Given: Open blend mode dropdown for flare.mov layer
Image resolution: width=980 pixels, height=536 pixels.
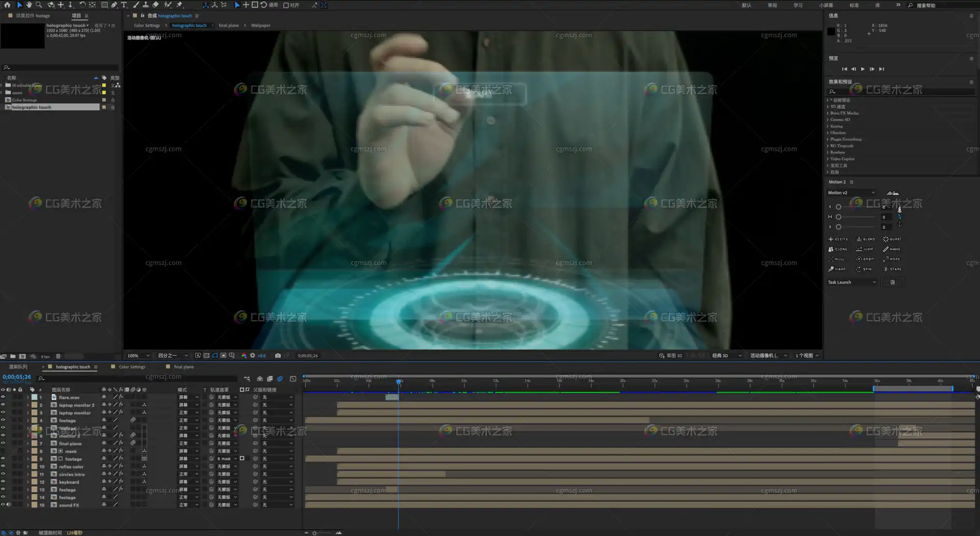Looking at the screenshot, I should click(x=188, y=397).
